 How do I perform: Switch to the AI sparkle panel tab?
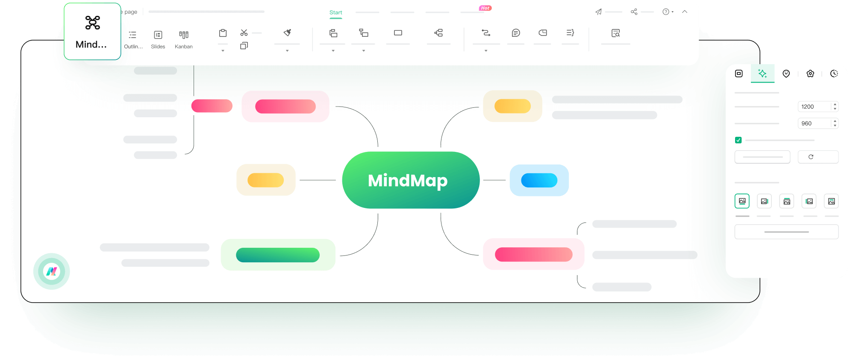[x=762, y=74]
